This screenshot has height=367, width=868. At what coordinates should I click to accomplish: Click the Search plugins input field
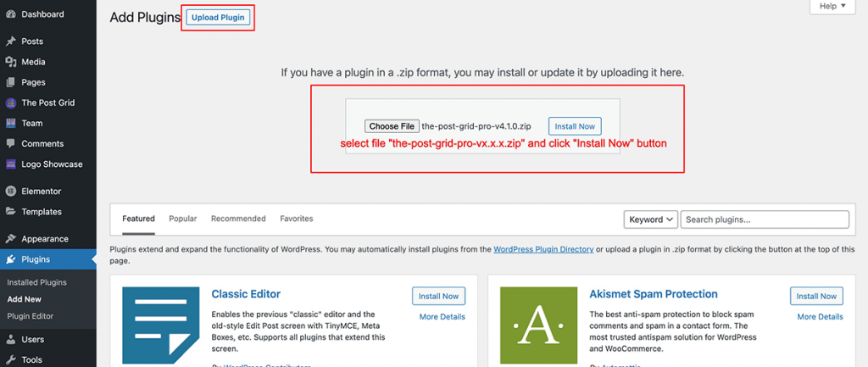coord(765,220)
